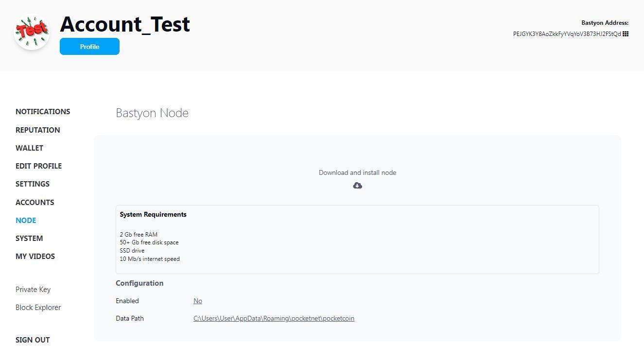Click the cloud download icon to install node

coord(357,185)
